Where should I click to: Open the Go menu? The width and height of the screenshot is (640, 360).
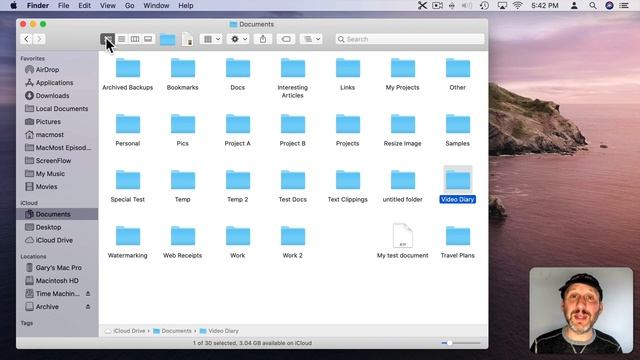coord(129,6)
